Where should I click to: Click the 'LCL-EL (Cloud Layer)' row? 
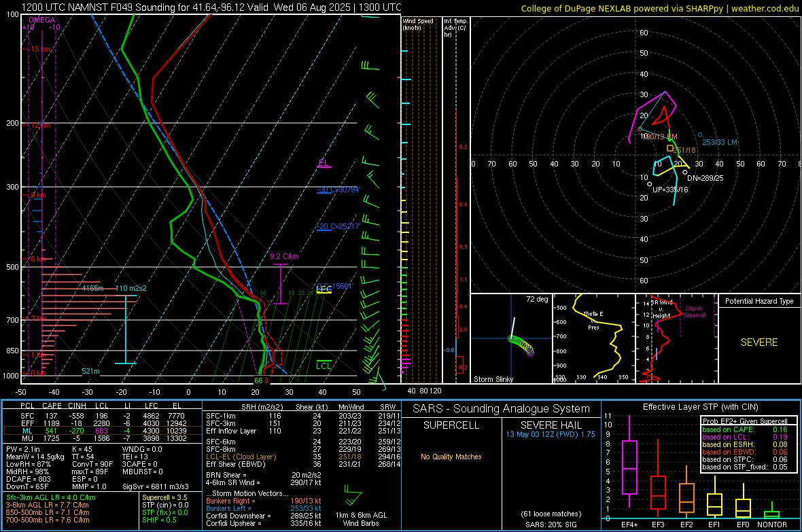tap(302, 457)
